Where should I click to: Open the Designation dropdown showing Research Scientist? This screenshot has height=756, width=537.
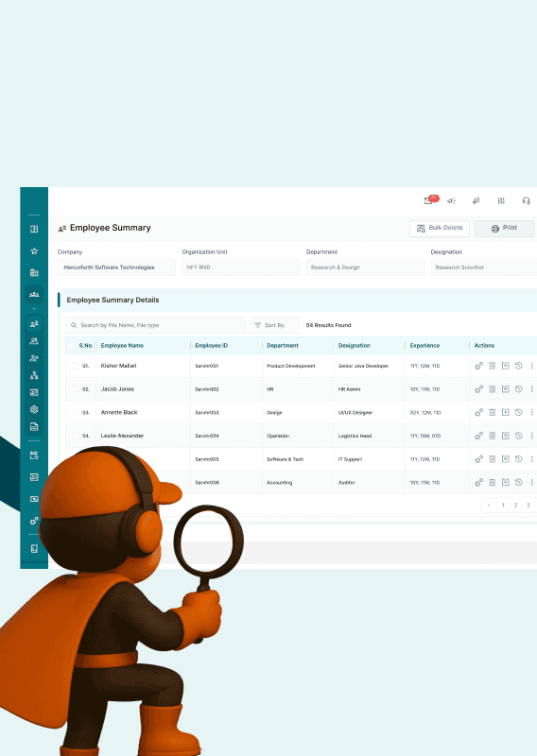coord(484,267)
